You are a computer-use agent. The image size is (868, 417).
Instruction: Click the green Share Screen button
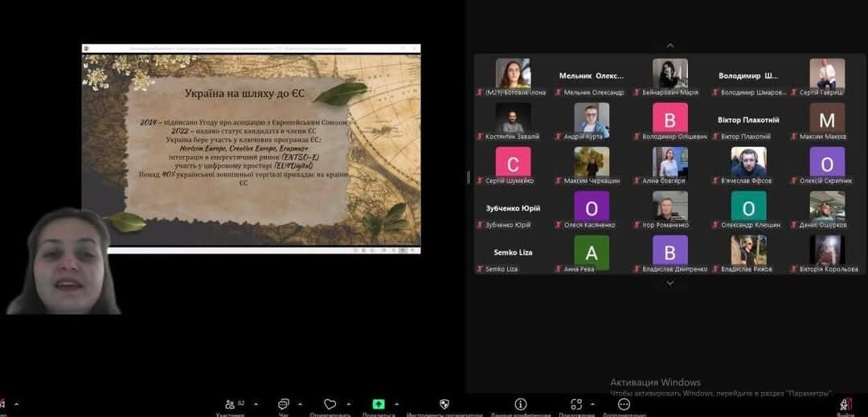tap(378, 404)
